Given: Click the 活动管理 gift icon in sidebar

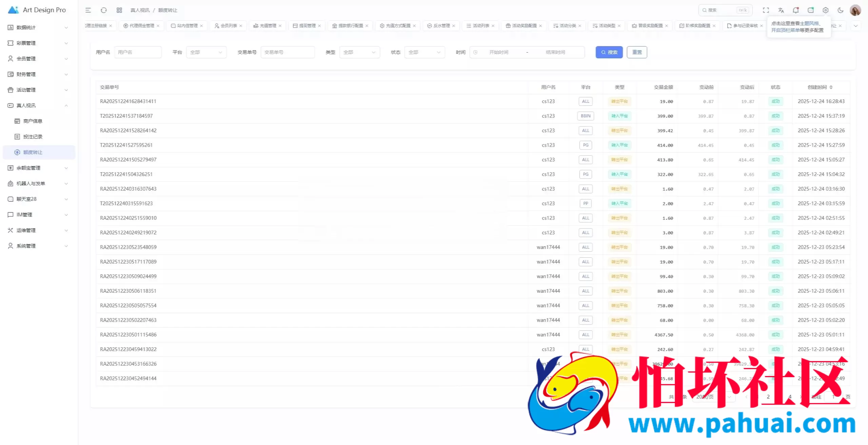Looking at the screenshot, I should [11, 90].
